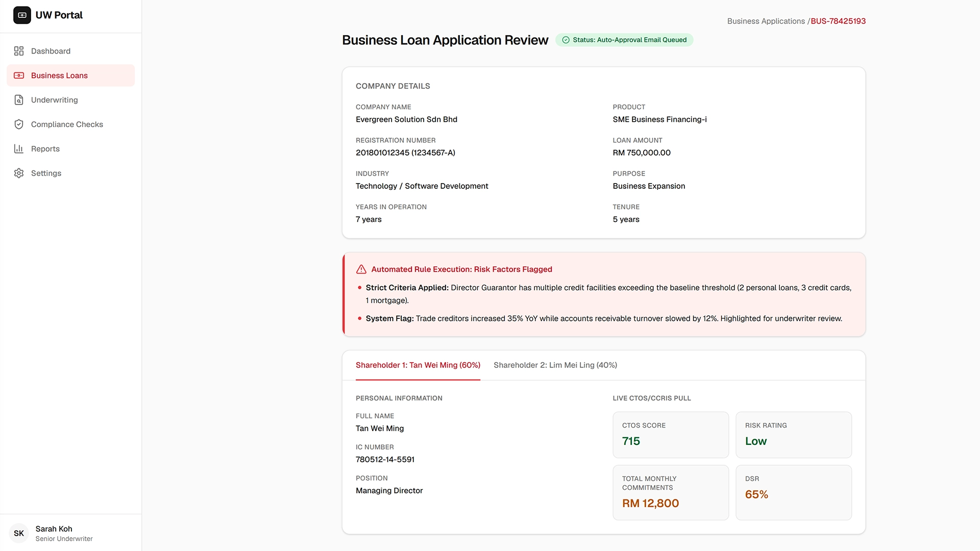Click the SK user avatar

click(x=19, y=533)
